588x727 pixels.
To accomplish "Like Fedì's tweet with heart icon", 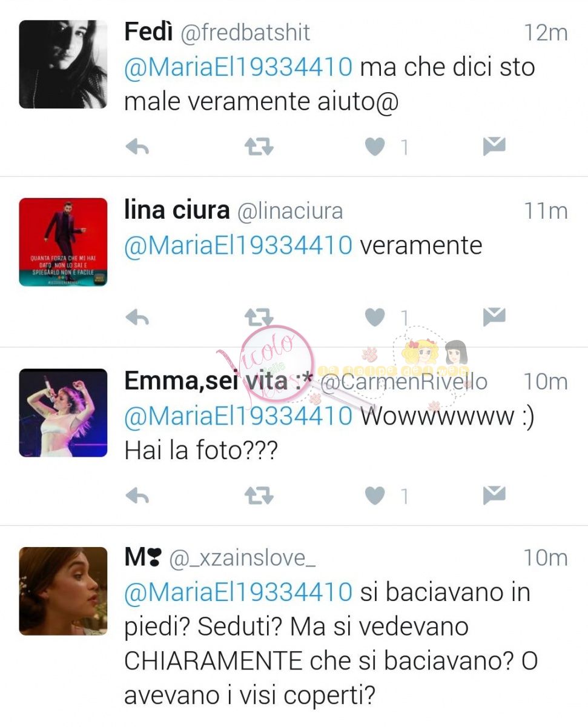I will (x=375, y=147).
